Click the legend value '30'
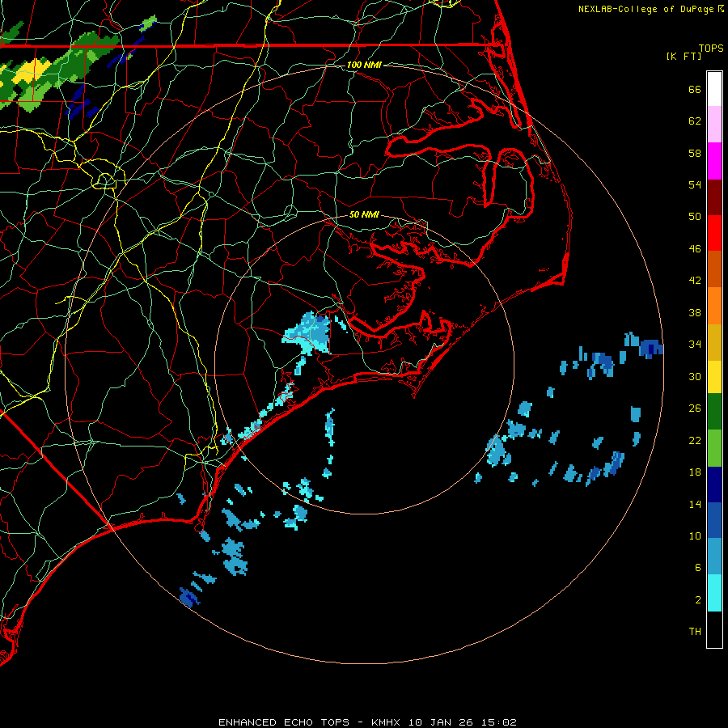The height and width of the screenshot is (728, 728). click(695, 376)
